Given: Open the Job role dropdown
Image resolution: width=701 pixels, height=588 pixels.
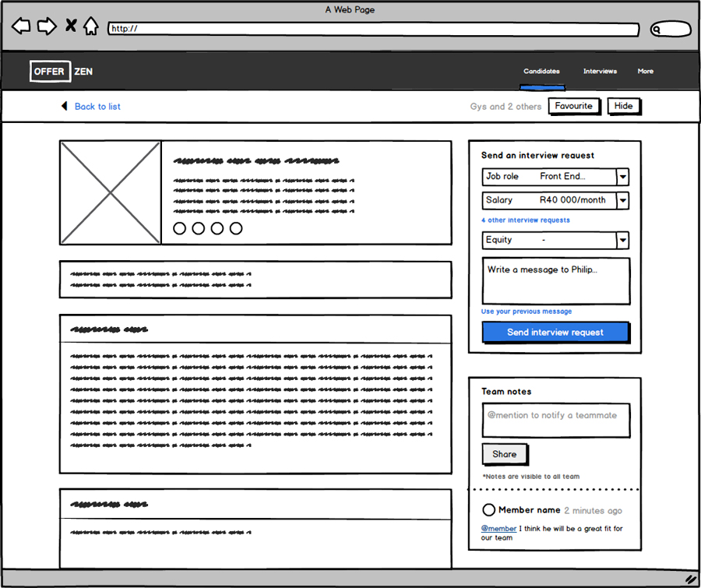Looking at the screenshot, I should [x=555, y=177].
